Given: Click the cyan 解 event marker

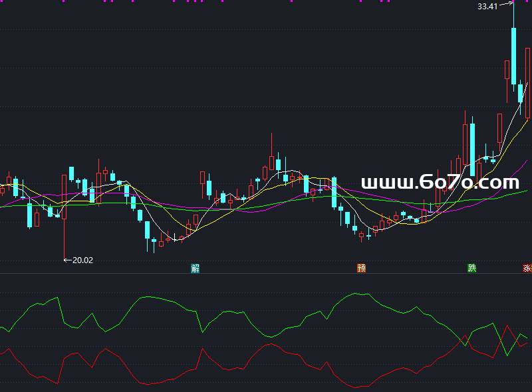Looking at the screenshot, I should coord(195,268).
